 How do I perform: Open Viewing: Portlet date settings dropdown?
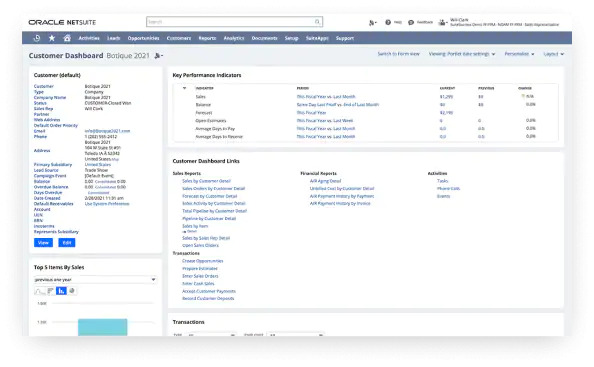pyautogui.click(x=462, y=54)
